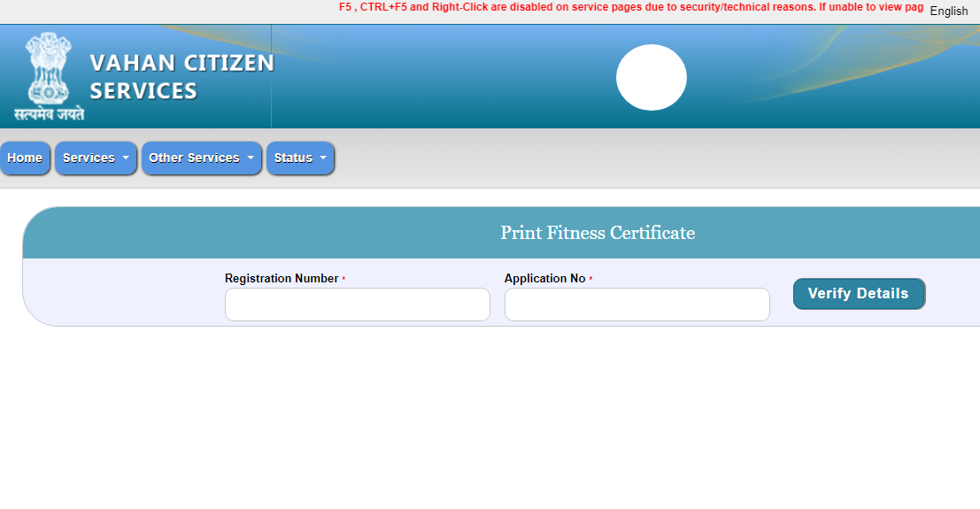Viewport: 980px width, 509px height.
Task: Expand the Status dropdown arrow
Action: pos(323,158)
